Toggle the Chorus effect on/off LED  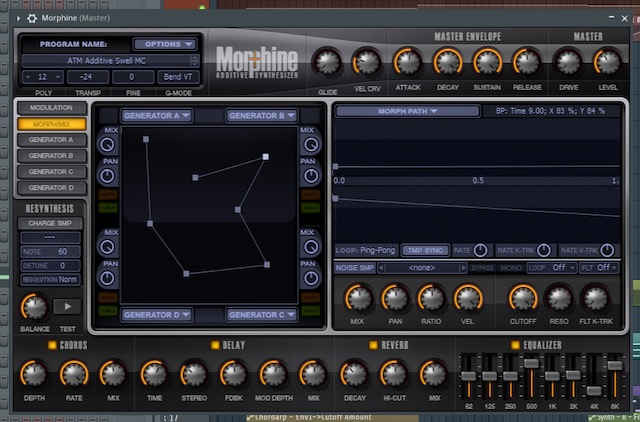[x=52, y=345]
